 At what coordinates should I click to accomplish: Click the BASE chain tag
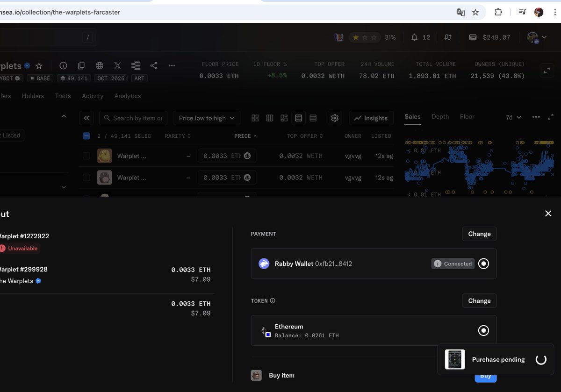click(40, 78)
